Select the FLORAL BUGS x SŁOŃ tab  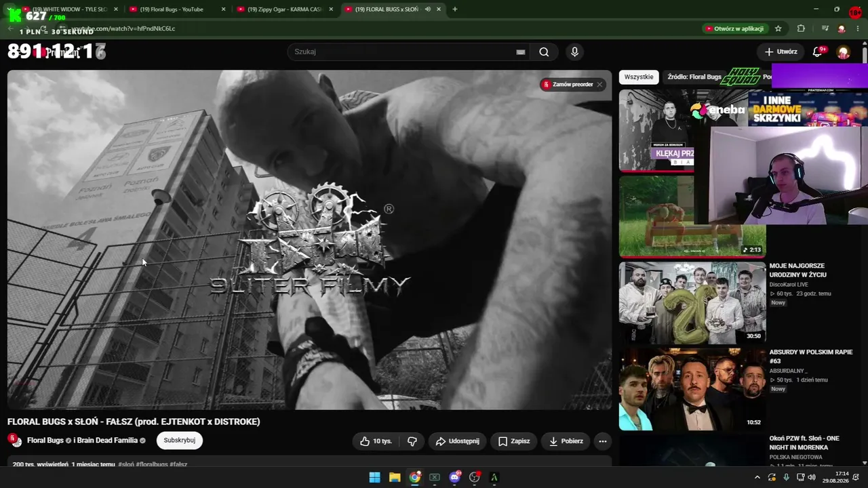[x=392, y=9]
